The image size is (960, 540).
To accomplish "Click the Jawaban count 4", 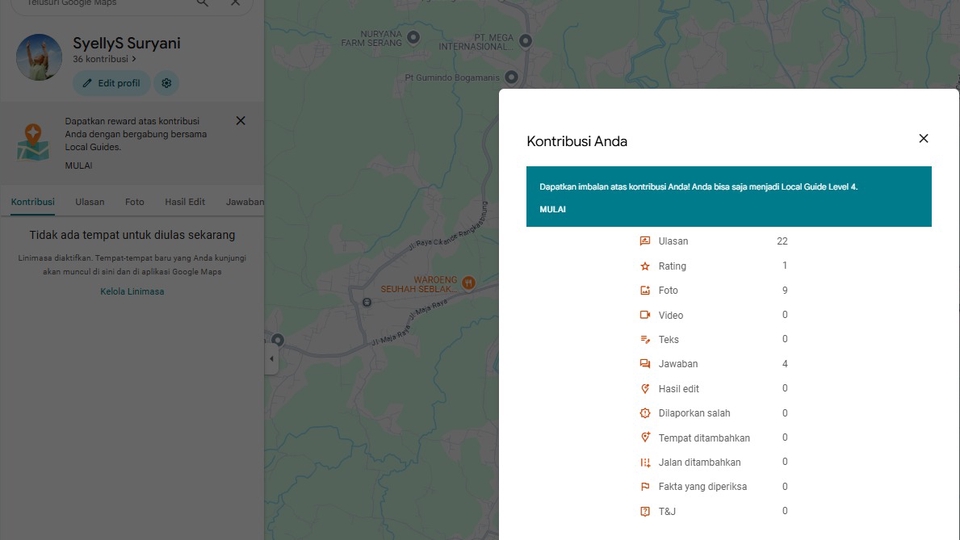I will 785,364.
